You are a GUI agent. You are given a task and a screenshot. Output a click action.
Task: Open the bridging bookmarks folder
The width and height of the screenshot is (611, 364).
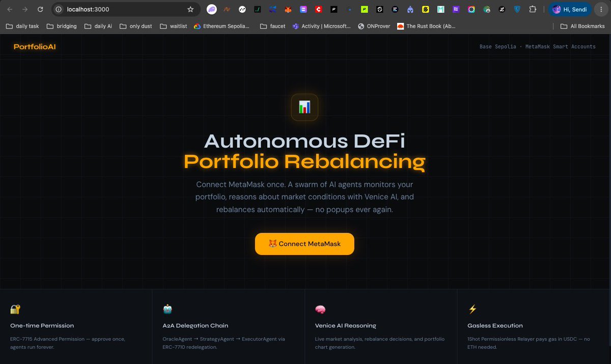(x=61, y=26)
